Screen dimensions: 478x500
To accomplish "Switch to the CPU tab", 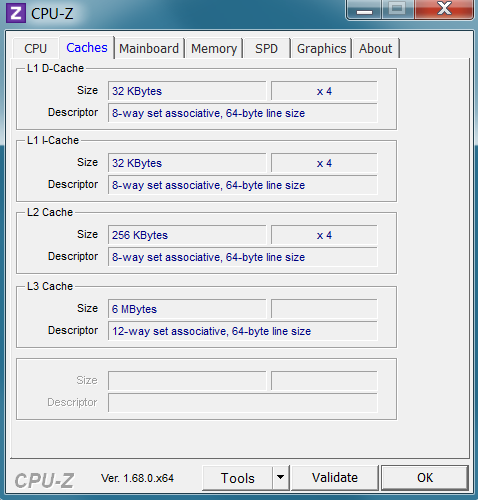I will [35, 49].
